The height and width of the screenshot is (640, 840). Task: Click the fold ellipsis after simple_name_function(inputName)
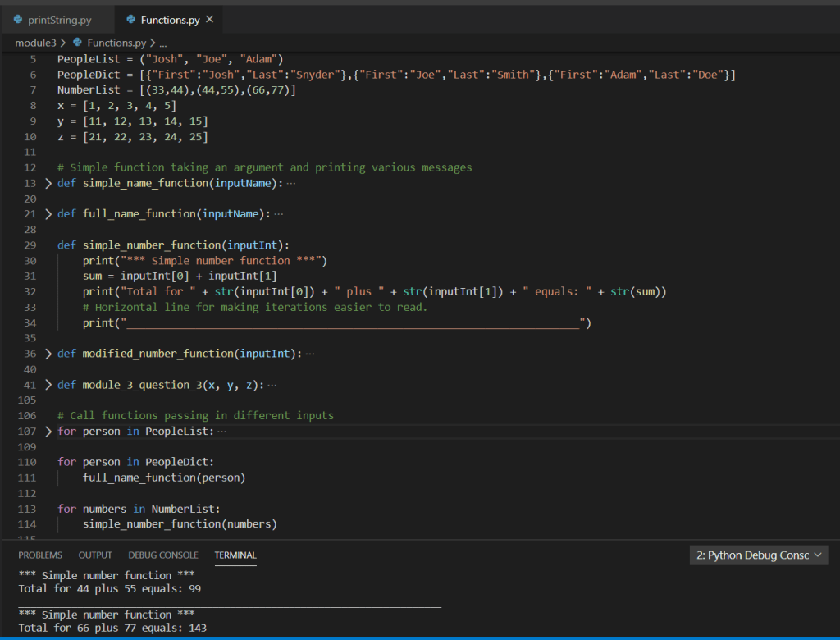291,183
